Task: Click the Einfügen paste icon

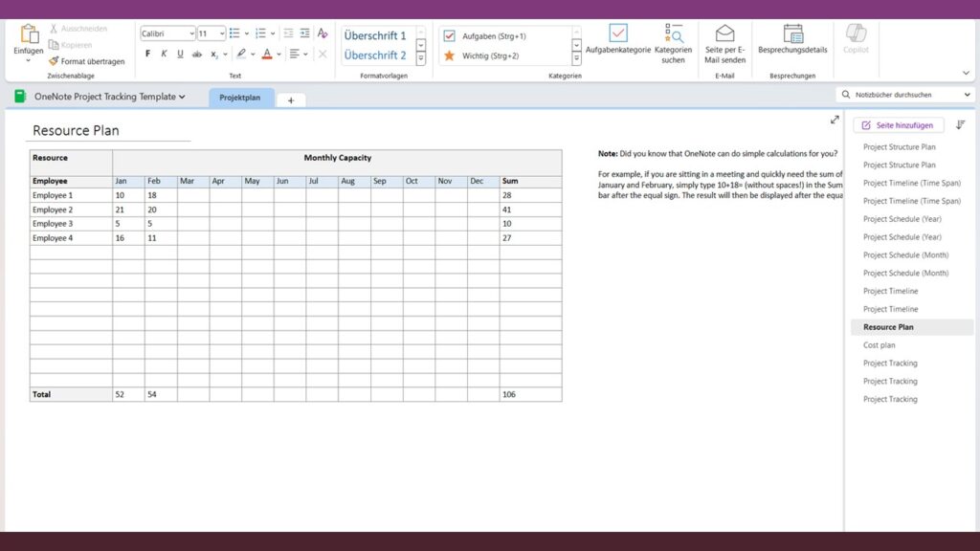Action: pyautogui.click(x=28, y=33)
